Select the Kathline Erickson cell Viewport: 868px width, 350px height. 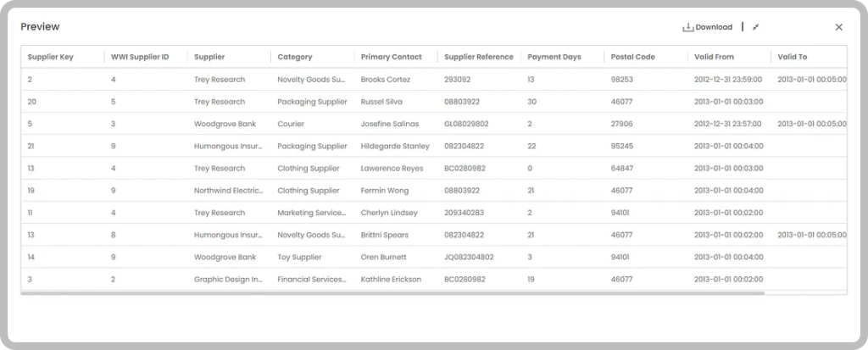(391, 279)
